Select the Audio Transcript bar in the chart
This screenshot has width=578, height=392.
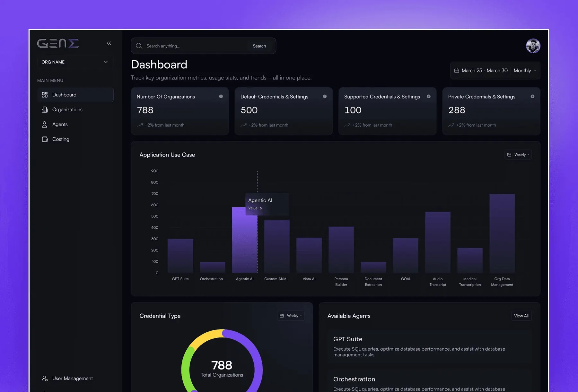[x=438, y=242]
